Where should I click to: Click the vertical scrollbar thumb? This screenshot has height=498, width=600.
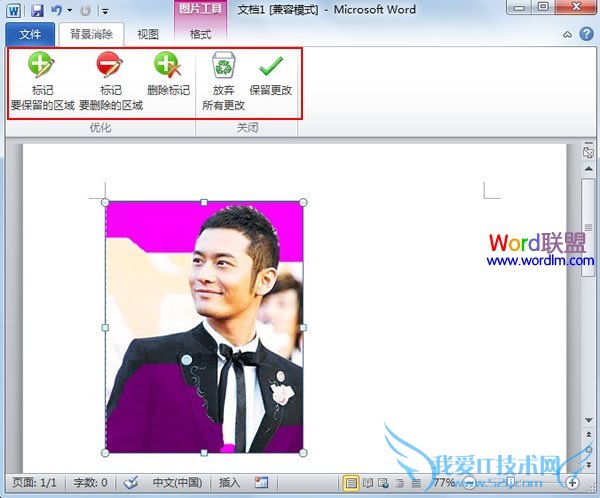tap(589, 227)
